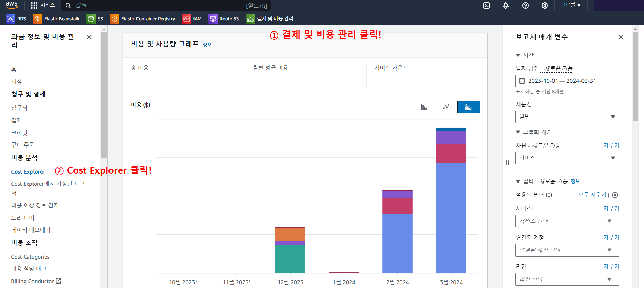The height and width of the screenshot is (288, 644).
Task: Close the 보고서 매개 변수 panel
Action: [x=621, y=37]
